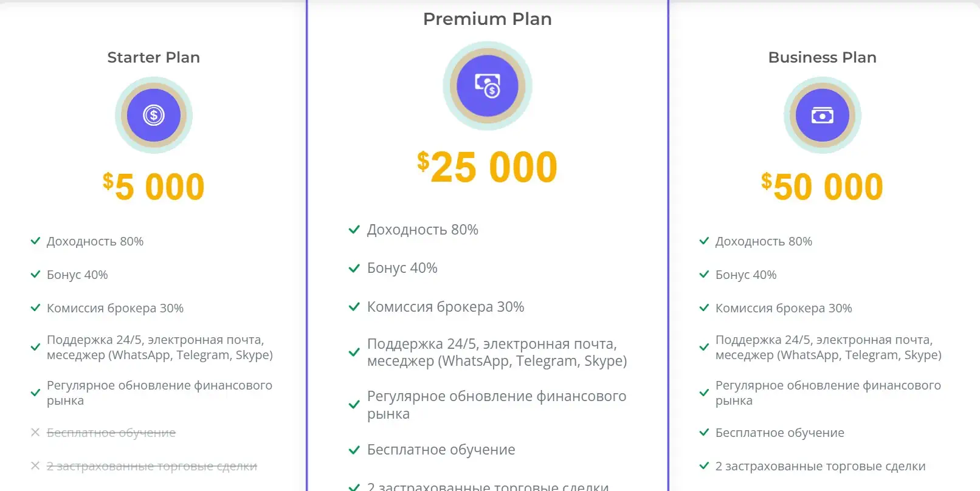Click Starter Plan Регулярное обновление финансового рынка
Screen dimensions: 980x491
159,393
